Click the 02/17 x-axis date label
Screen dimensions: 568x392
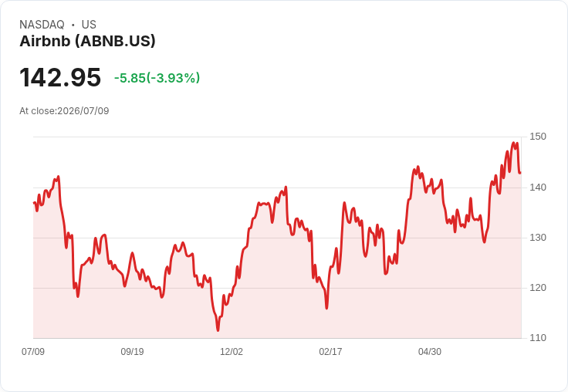click(x=330, y=351)
